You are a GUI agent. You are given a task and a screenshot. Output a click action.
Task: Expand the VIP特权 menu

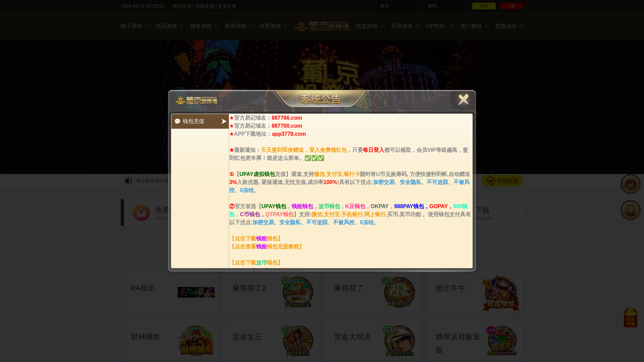pyautogui.click(x=439, y=26)
